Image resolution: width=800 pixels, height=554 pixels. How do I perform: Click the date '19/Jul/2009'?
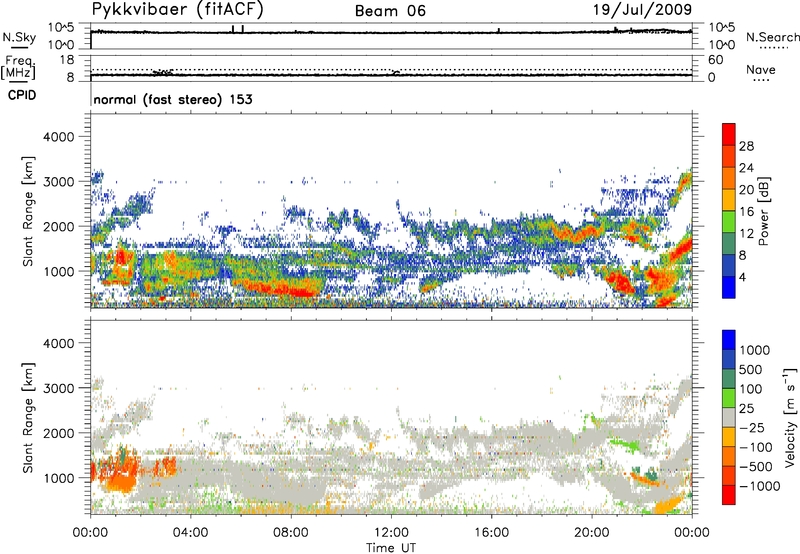point(642,10)
